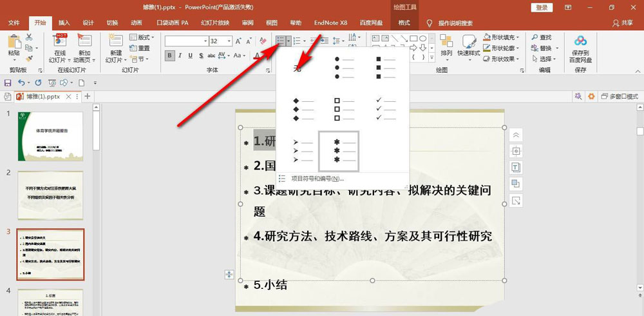Toggle the bullets list button

coord(281,41)
